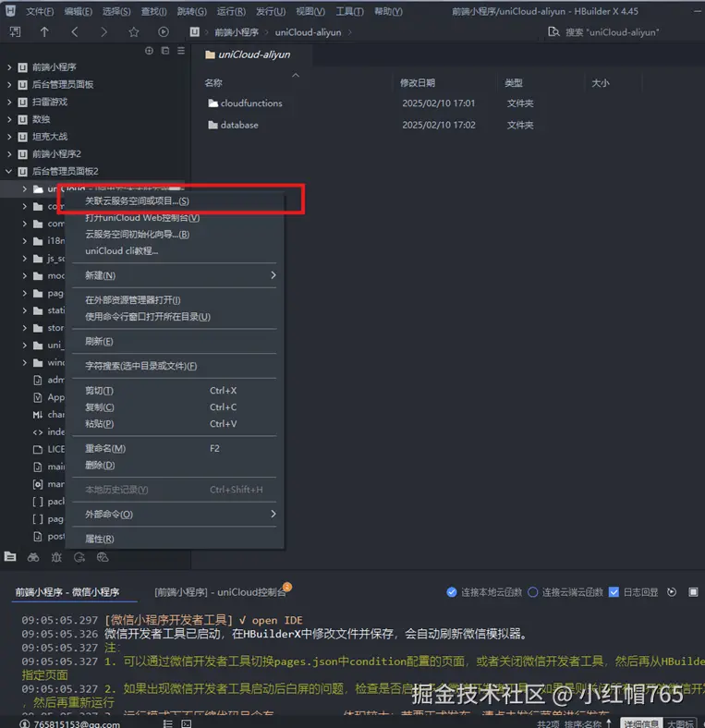
Task: Open the 文件(F) menu
Action: click(x=40, y=11)
